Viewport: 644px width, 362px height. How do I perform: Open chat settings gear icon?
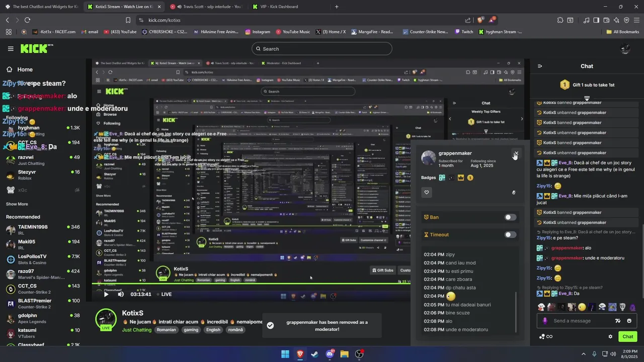[610, 336]
